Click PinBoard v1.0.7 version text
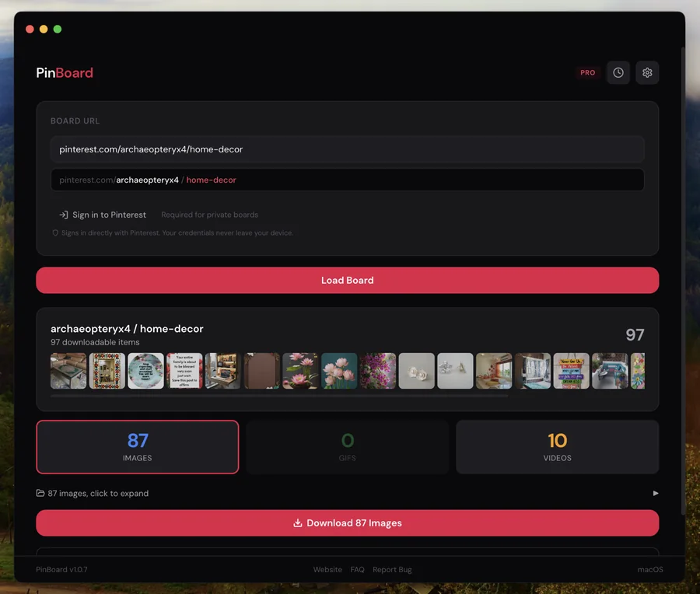The height and width of the screenshot is (594, 700). coord(61,569)
